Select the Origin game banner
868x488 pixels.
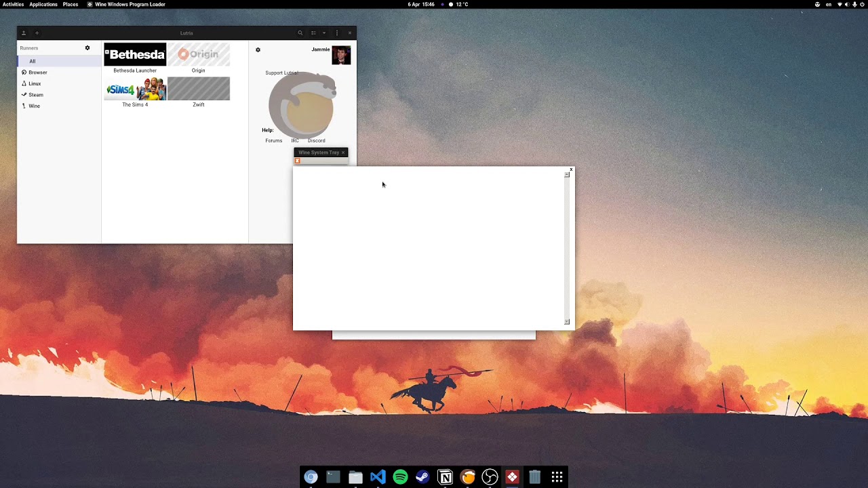tap(199, 54)
